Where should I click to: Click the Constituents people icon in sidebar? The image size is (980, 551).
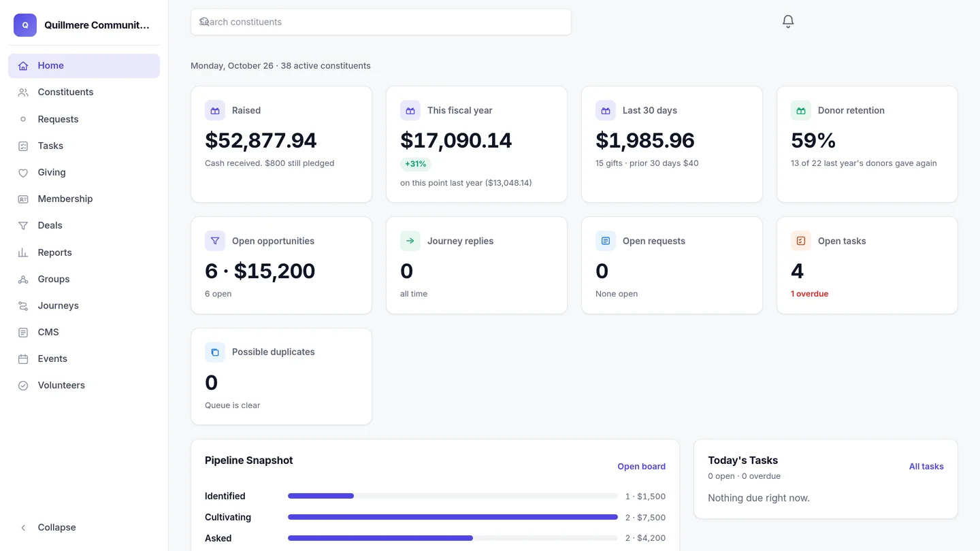[23, 93]
